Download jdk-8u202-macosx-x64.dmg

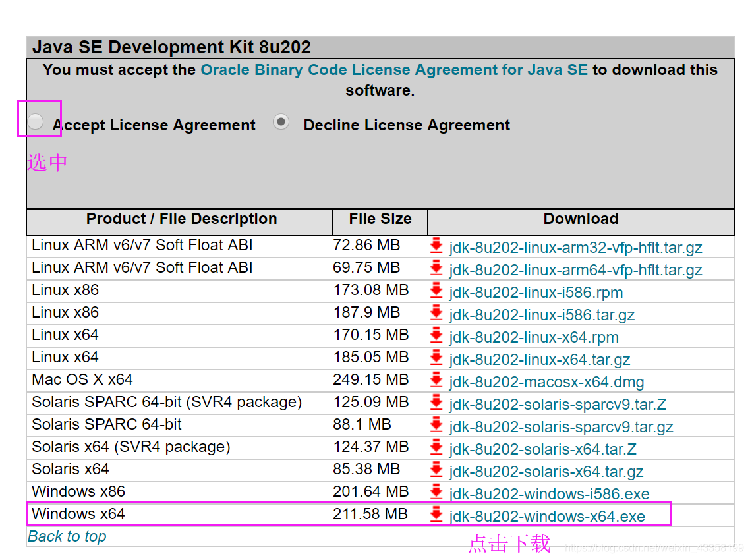(547, 383)
